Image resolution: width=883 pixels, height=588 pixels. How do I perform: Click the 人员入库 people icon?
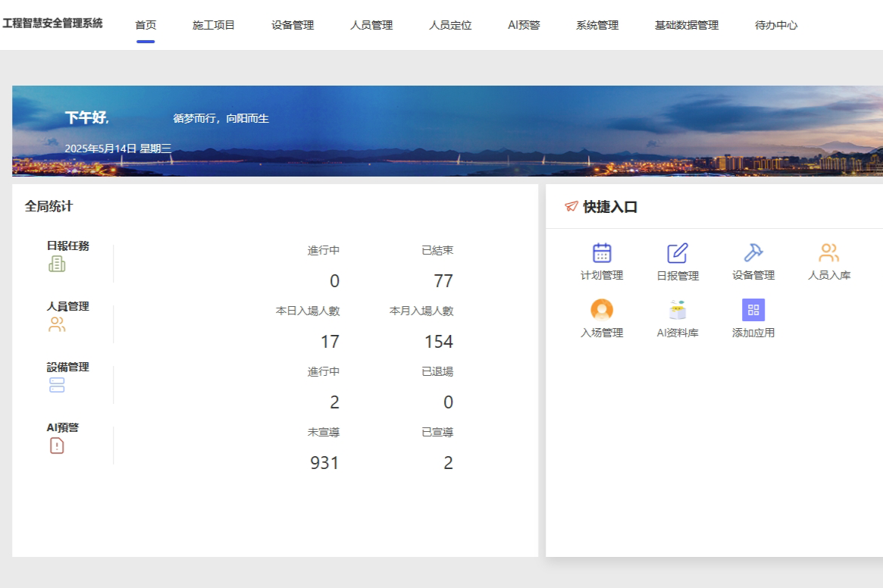828,253
